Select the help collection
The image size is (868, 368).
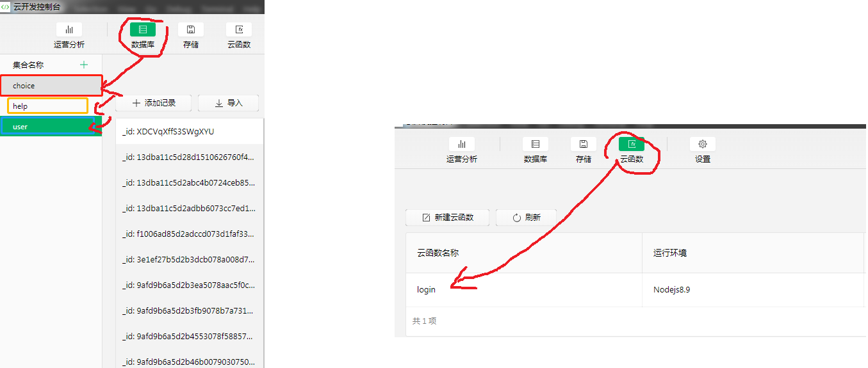[47, 106]
